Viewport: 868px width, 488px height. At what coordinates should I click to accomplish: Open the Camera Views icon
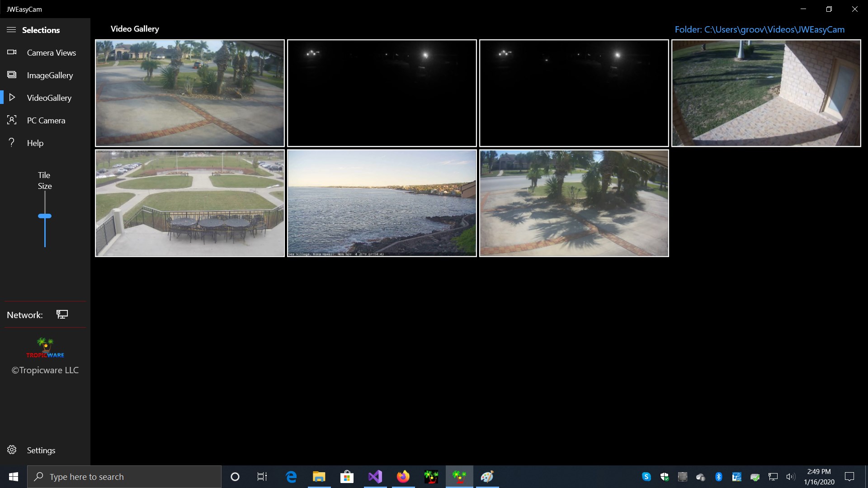(x=12, y=52)
